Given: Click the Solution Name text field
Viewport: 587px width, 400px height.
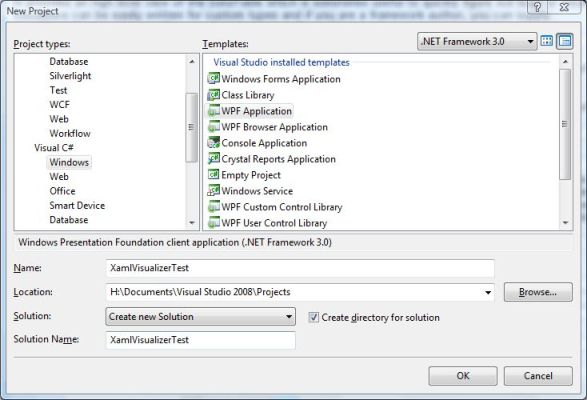Looking at the screenshot, I should (x=201, y=340).
